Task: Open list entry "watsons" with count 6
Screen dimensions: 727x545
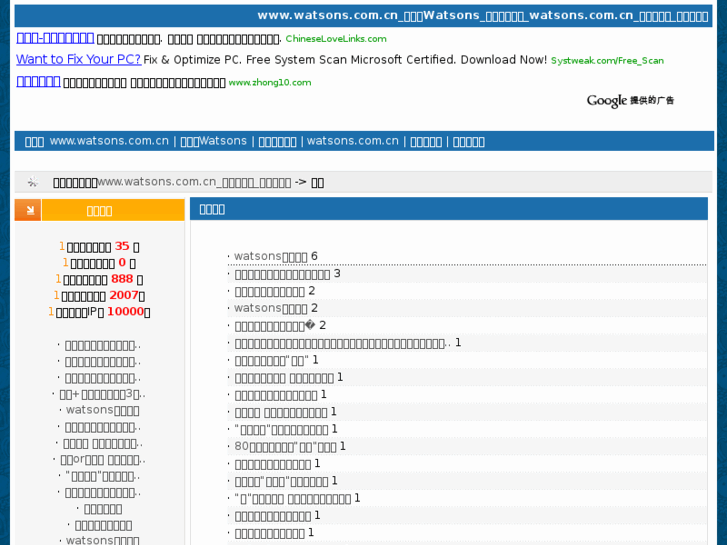Action: 271,256
